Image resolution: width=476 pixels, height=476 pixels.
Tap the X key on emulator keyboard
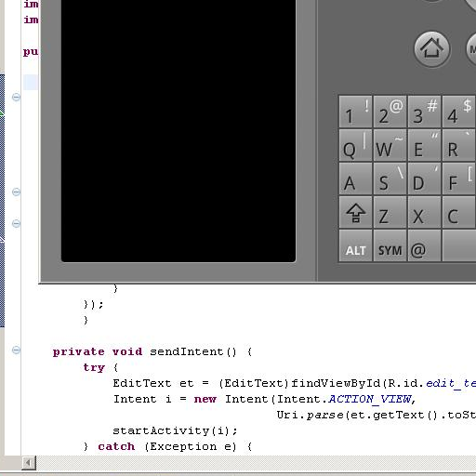[x=424, y=212]
